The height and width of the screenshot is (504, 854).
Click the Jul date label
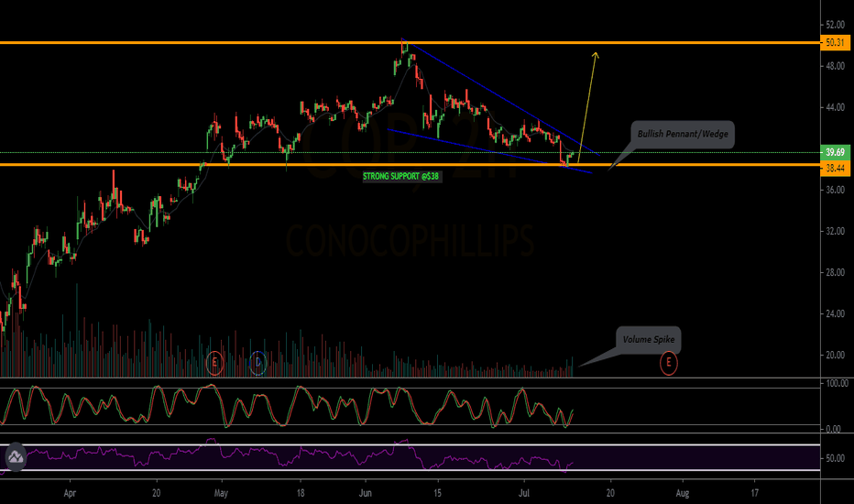click(524, 494)
